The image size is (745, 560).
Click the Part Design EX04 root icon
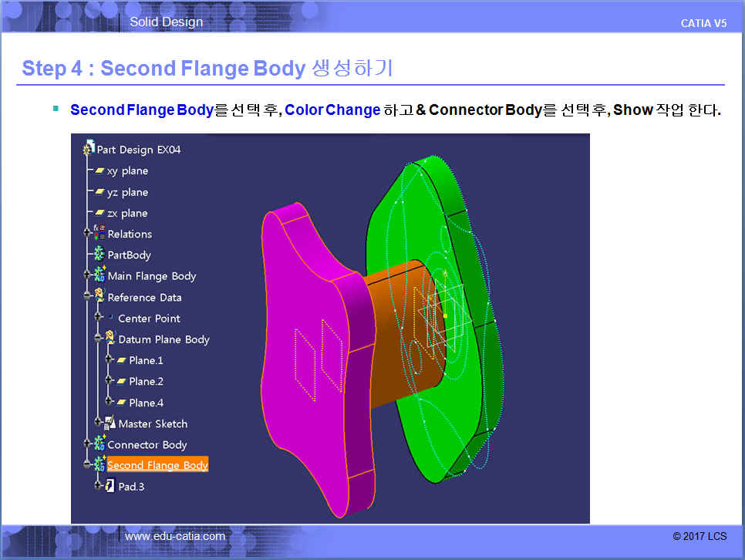89,150
